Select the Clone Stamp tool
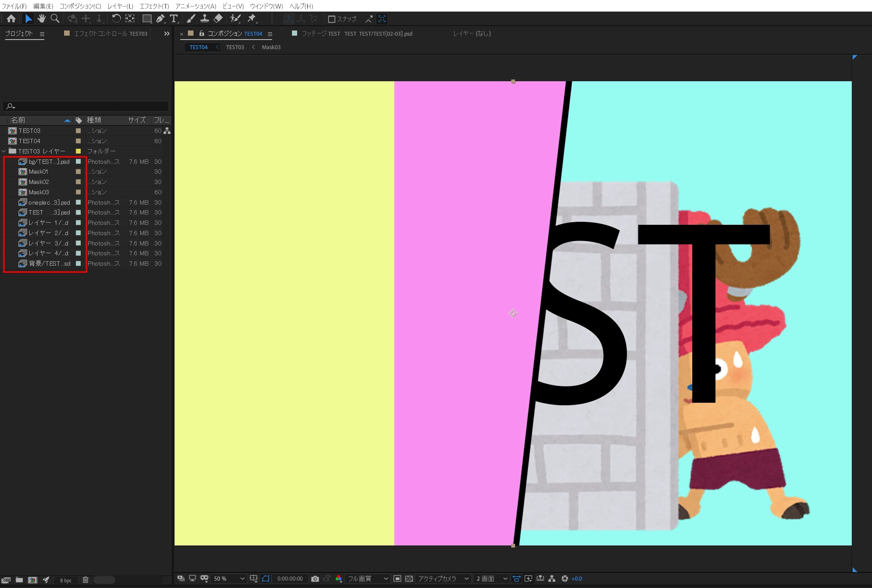The height and width of the screenshot is (588, 872). coord(205,18)
